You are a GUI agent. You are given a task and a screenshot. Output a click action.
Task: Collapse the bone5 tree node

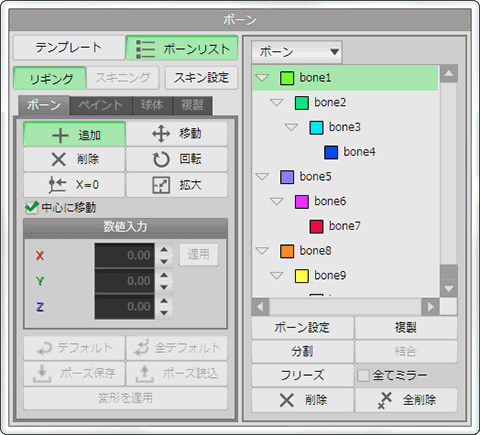(x=262, y=177)
